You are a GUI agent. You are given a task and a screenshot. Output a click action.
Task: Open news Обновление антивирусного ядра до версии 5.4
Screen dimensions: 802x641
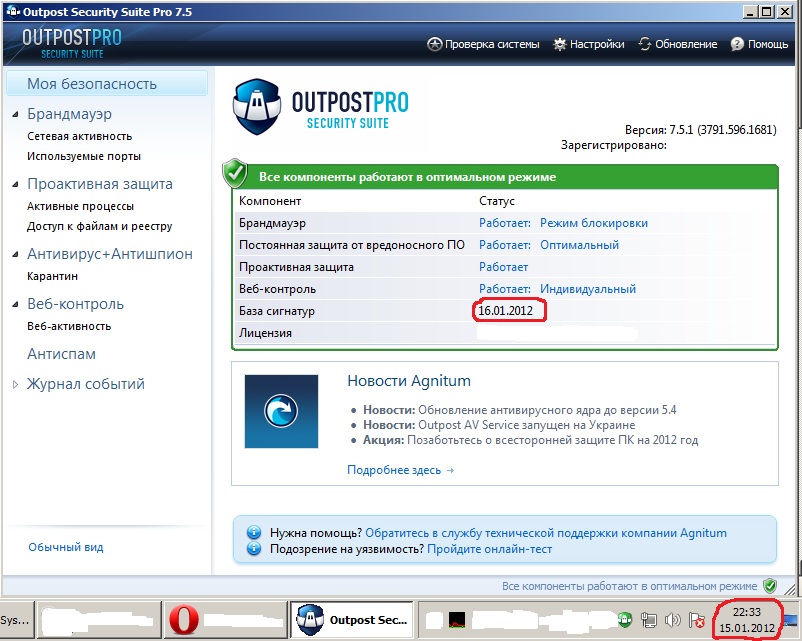[547, 410]
